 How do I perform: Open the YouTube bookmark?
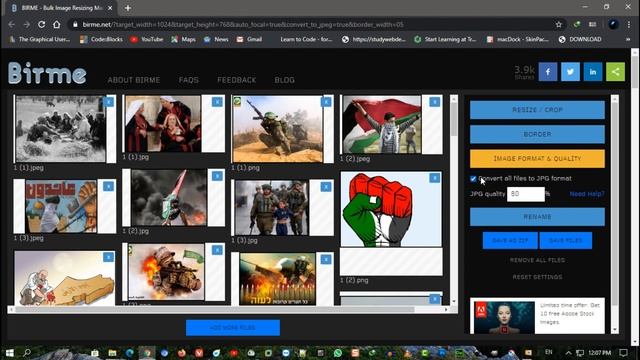coord(147,39)
